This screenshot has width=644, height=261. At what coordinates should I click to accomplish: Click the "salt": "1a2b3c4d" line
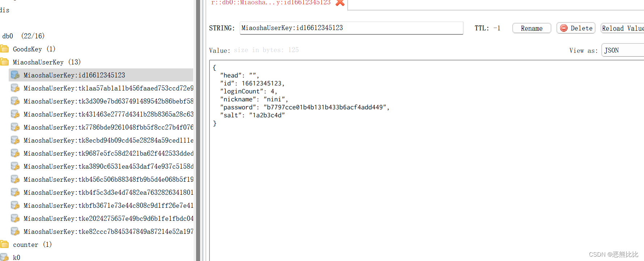(x=253, y=115)
